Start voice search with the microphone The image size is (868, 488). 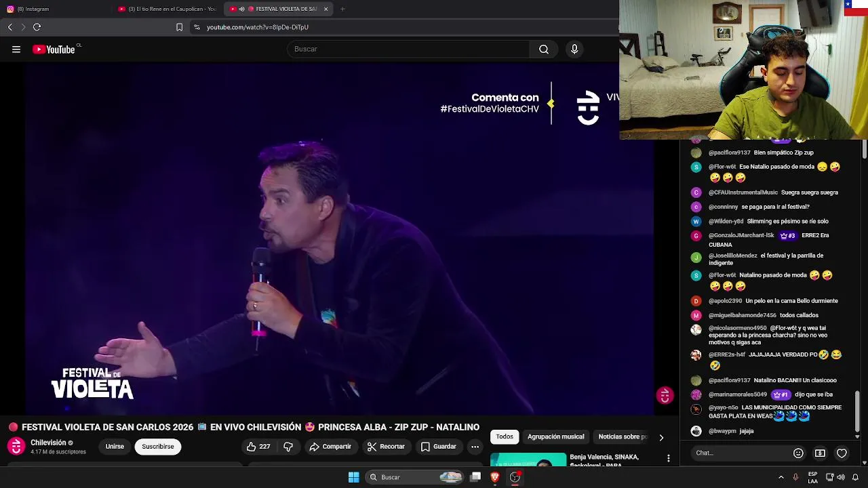click(574, 49)
